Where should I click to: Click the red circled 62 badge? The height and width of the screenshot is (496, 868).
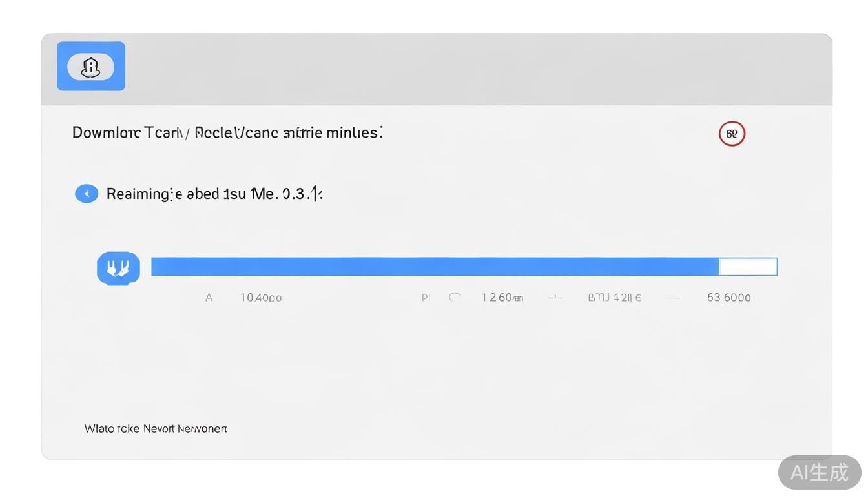732,134
